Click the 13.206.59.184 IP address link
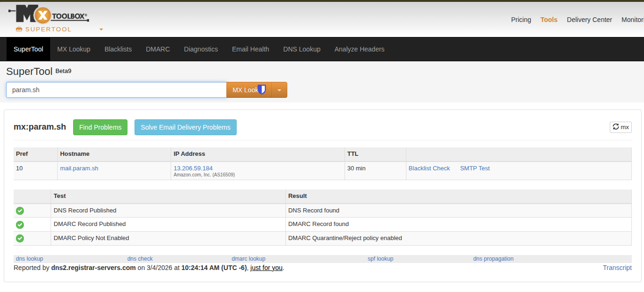The image size is (644, 292). [193, 168]
